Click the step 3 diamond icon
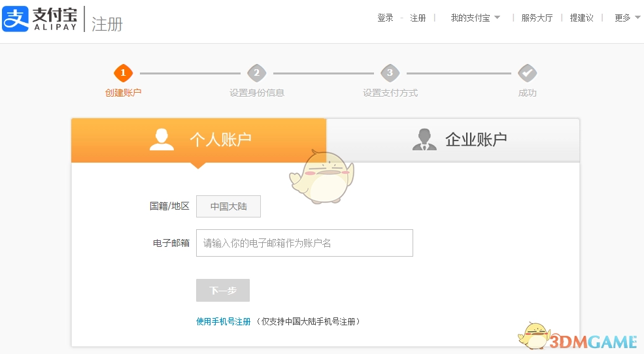 (x=390, y=73)
